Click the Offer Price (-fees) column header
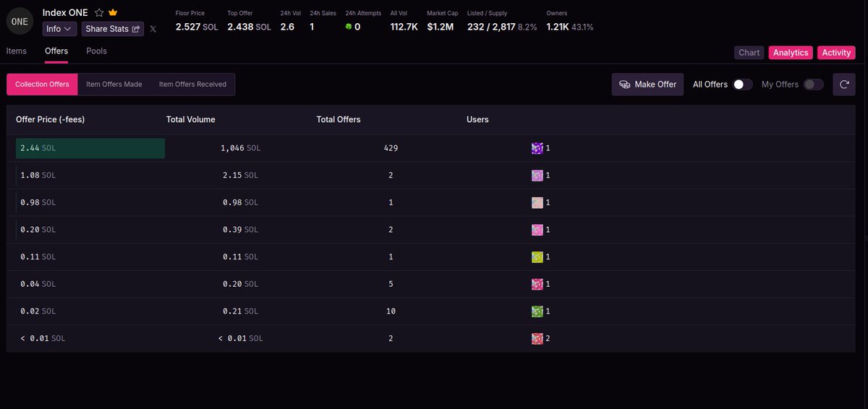Viewport: 868px width, 409px height. pyautogui.click(x=51, y=120)
